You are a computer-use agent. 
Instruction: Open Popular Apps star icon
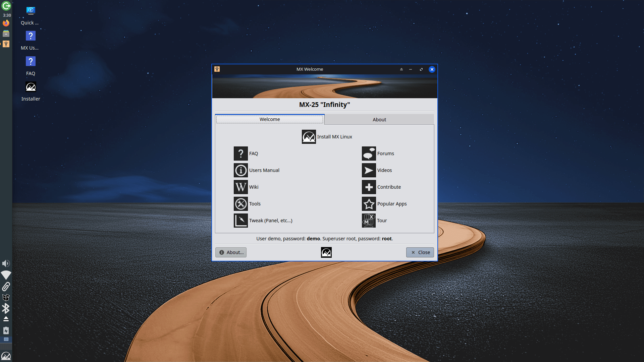click(369, 204)
